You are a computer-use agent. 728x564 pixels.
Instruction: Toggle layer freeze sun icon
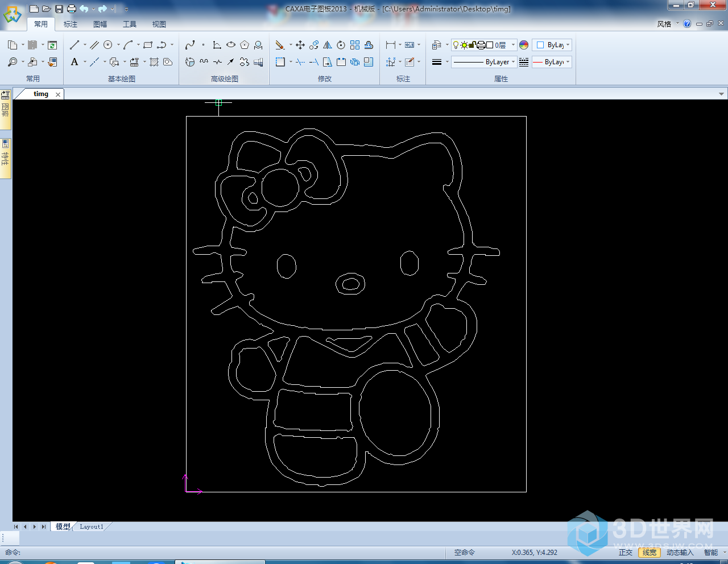click(464, 45)
